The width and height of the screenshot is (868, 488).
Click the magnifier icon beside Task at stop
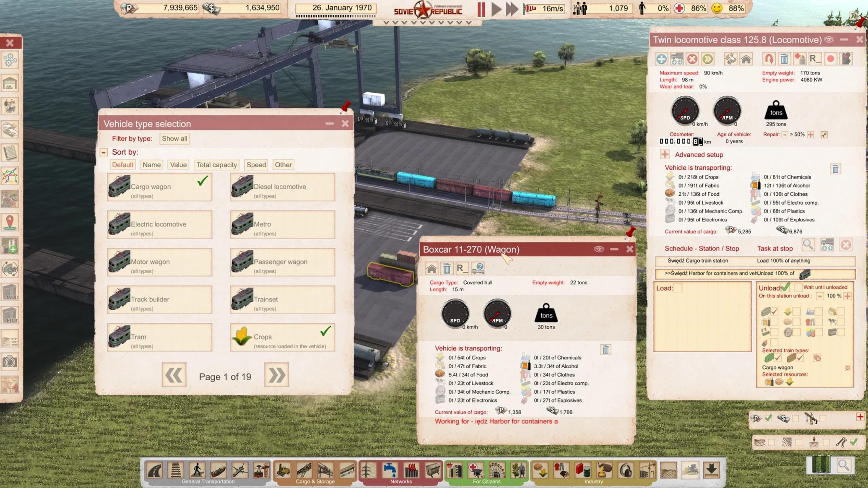point(808,245)
